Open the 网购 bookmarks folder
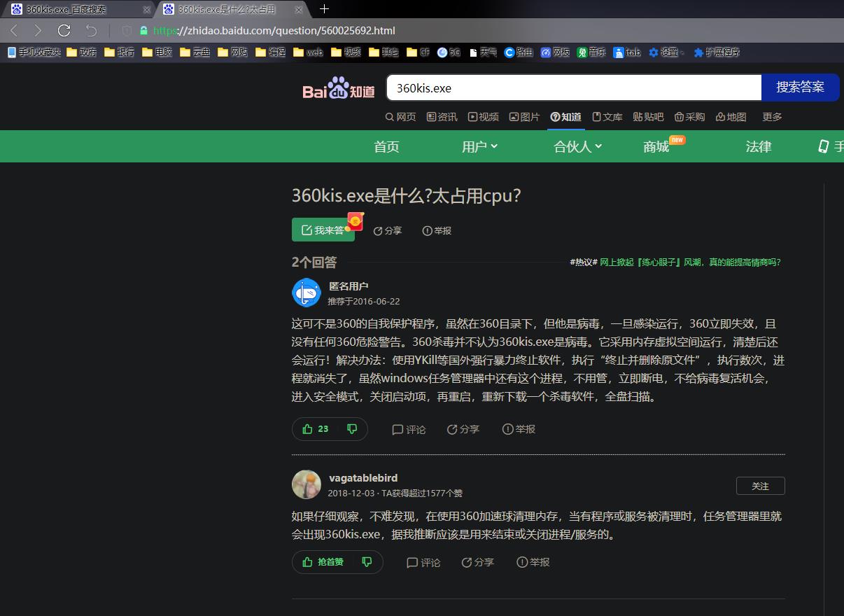This screenshot has height=616, width=844. point(233,52)
